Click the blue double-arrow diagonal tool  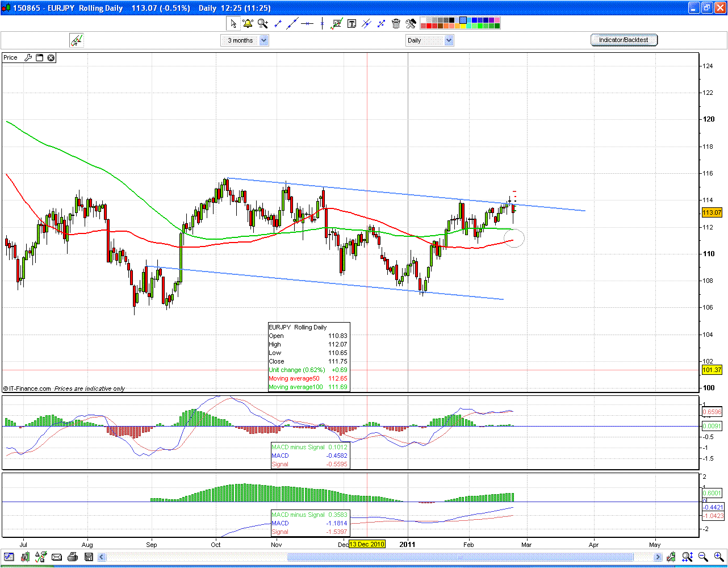tap(382, 23)
